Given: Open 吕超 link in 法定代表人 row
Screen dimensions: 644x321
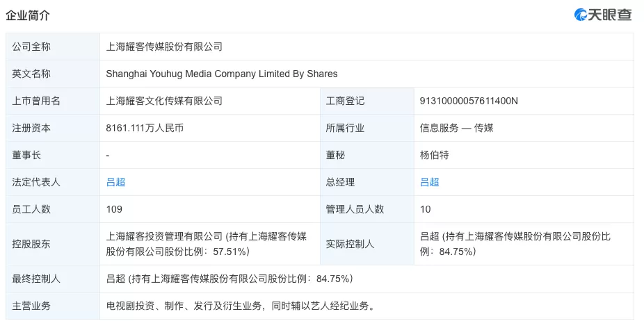Looking at the screenshot, I should click(x=116, y=182).
